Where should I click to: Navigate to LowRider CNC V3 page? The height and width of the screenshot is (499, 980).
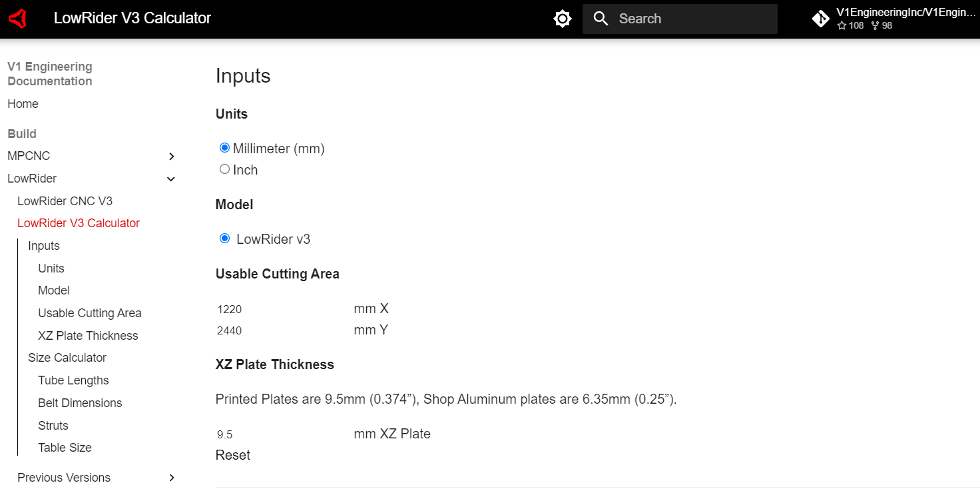click(x=65, y=201)
